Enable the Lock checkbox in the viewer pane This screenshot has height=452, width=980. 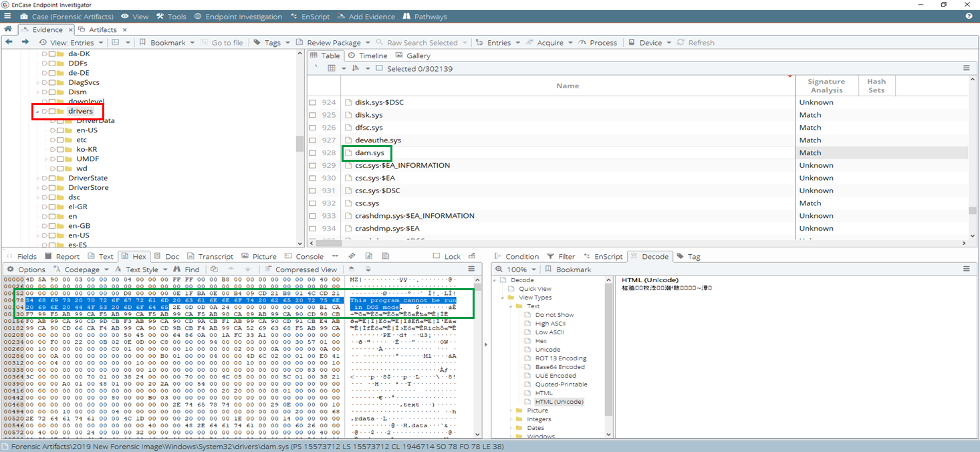437,256
